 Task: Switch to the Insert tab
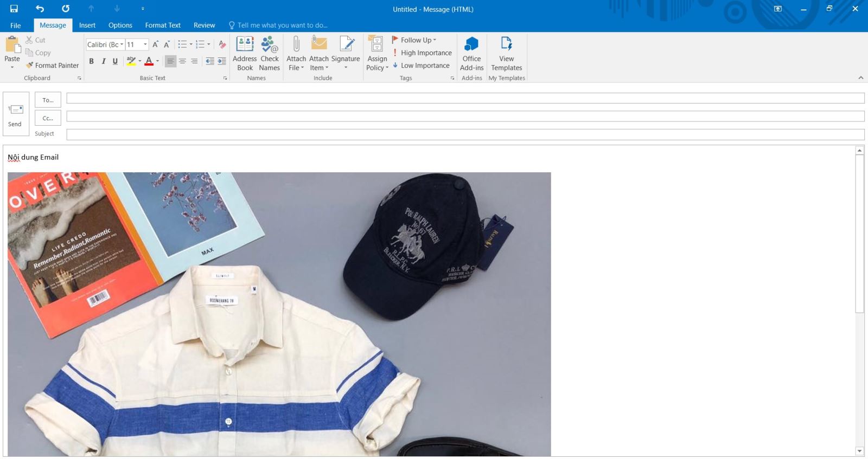point(87,25)
